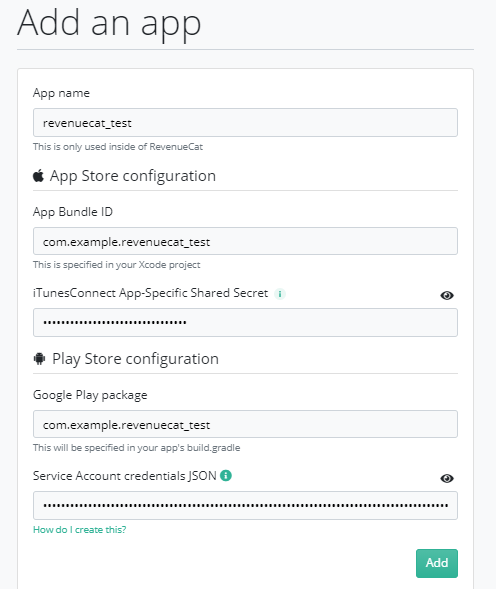Click the green Add button
Image resolution: width=496 pixels, height=589 pixels.
pyautogui.click(x=437, y=563)
